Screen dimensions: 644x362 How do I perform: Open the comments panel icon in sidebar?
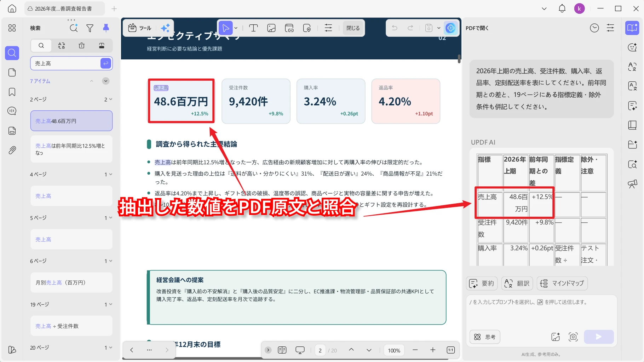coord(12,111)
